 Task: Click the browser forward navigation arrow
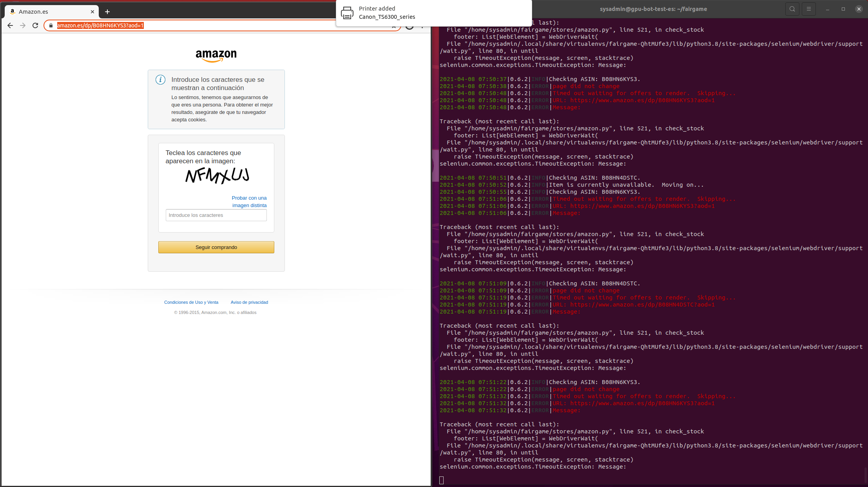pos(22,25)
